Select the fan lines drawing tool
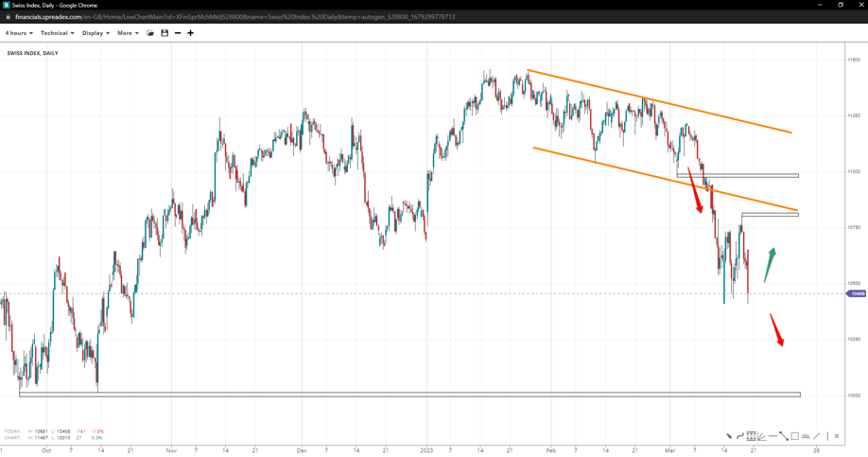Image resolution: width=868 pixels, height=457 pixels. [762, 436]
